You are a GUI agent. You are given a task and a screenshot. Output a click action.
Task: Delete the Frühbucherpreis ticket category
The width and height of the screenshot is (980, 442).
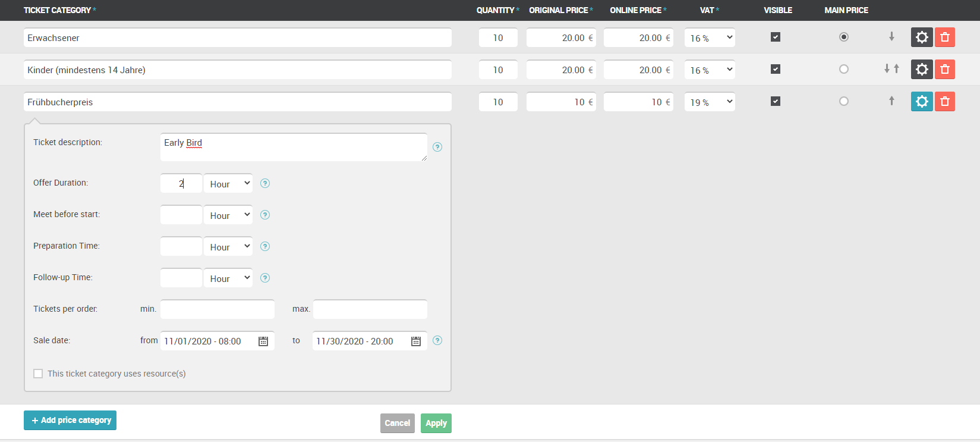(945, 102)
